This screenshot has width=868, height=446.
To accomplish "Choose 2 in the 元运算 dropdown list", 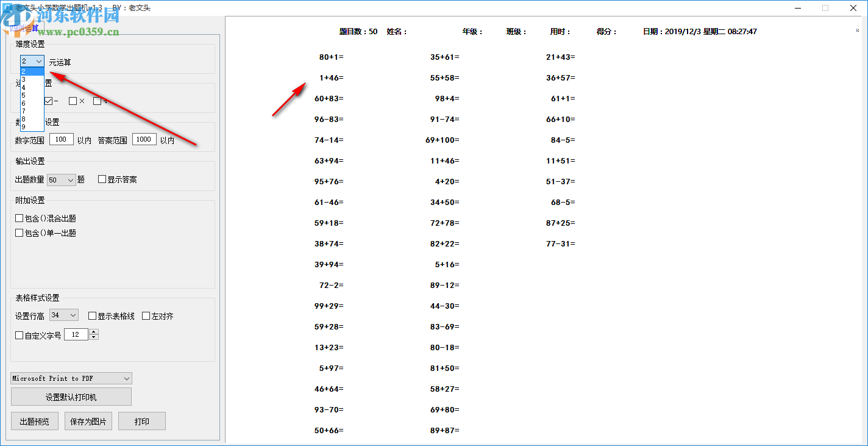I will 32,71.
